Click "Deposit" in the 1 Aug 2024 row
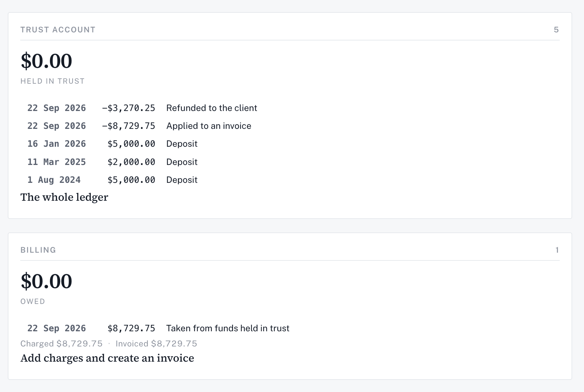 click(182, 180)
